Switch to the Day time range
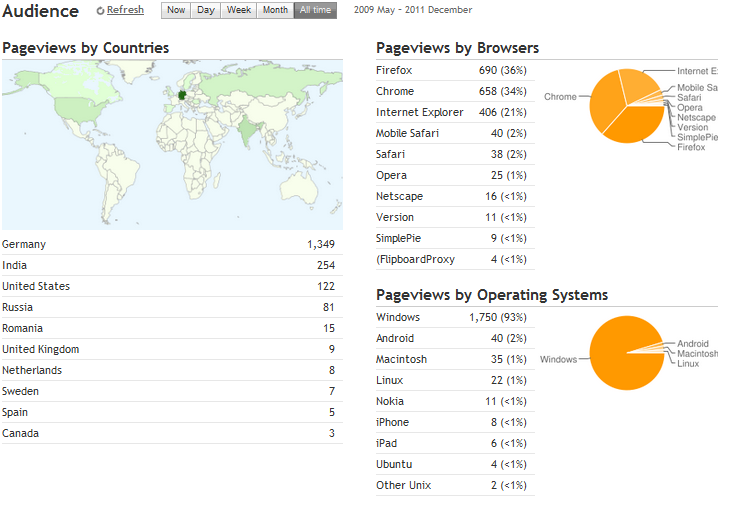Screen dimensions: 732x530 pyautogui.click(x=205, y=10)
